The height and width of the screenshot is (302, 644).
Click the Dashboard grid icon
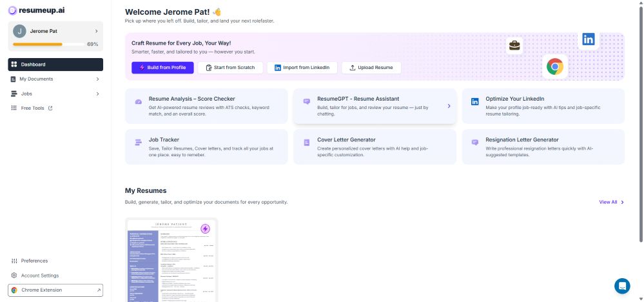pyautogui.click(x=14, y=65)
